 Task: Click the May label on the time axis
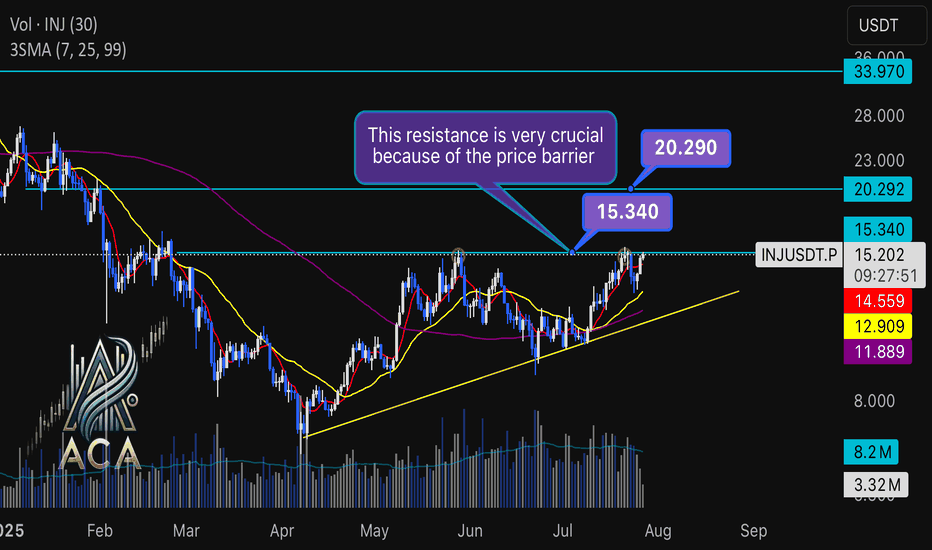(374, 530)
